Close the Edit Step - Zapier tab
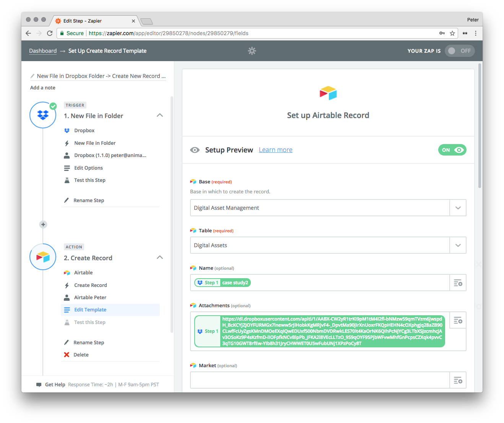The height and width of the screenshot is (423, 504). click(133, 21)
